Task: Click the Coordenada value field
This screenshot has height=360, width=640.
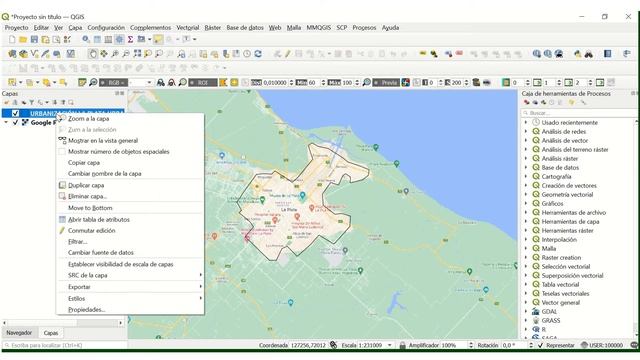Action: (308, 345)
